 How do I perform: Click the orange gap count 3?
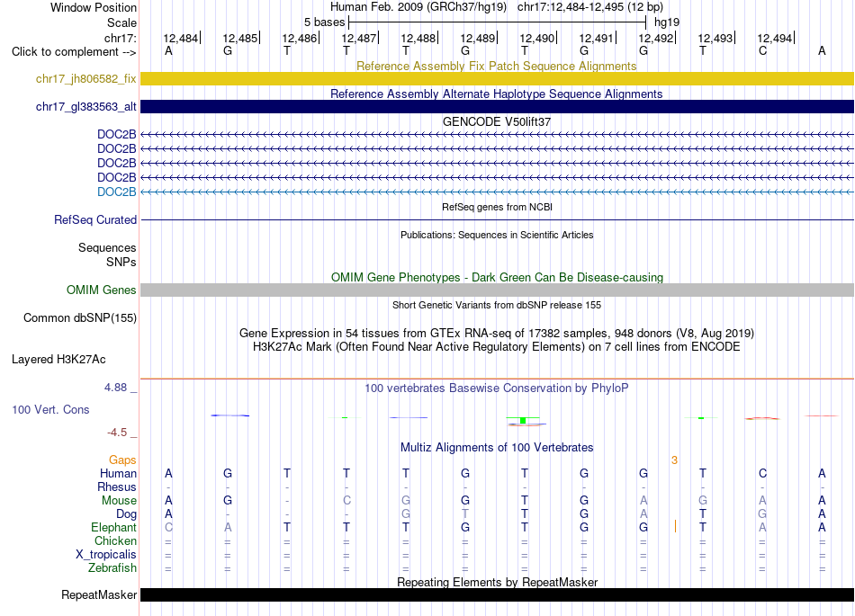pyautogui.click(x=674, y=460)
